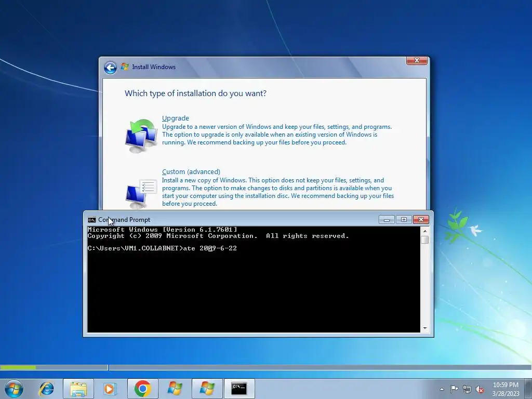Viewport: 532px width, 399px height.
Task: Open network status tray icon
Action: [467, 390]
